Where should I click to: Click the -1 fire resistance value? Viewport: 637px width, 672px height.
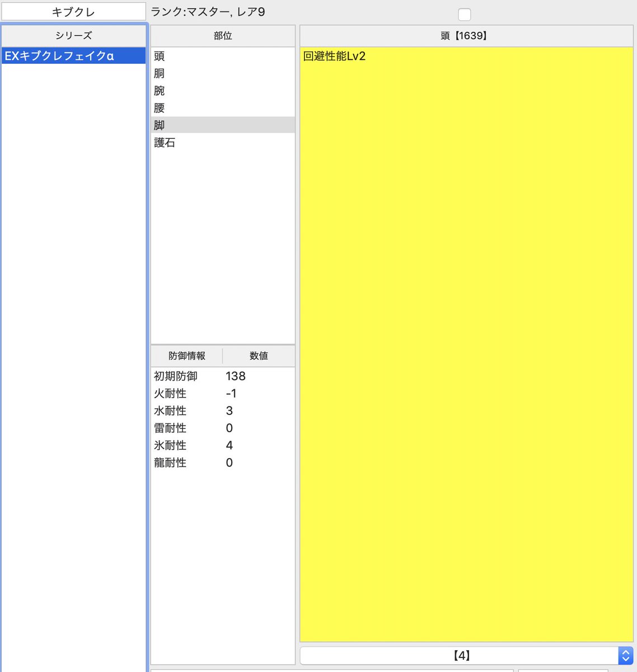click(231, 394)
